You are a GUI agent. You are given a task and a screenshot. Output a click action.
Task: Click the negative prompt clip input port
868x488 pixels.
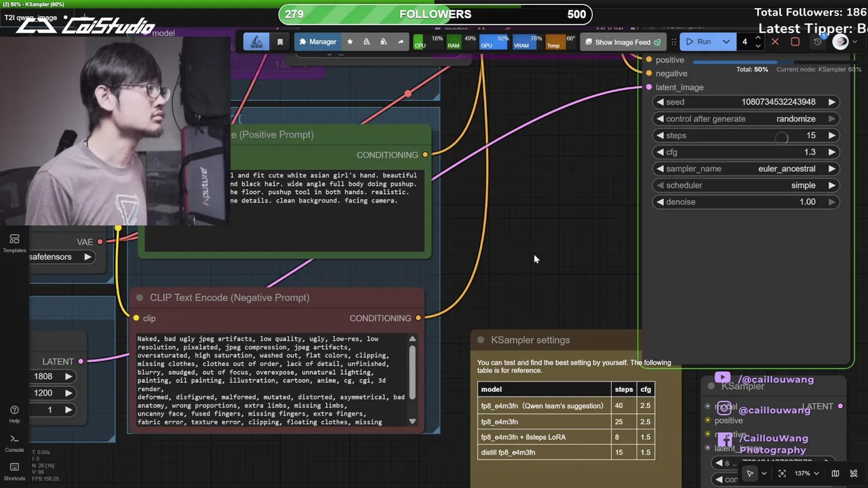point(136,318)
